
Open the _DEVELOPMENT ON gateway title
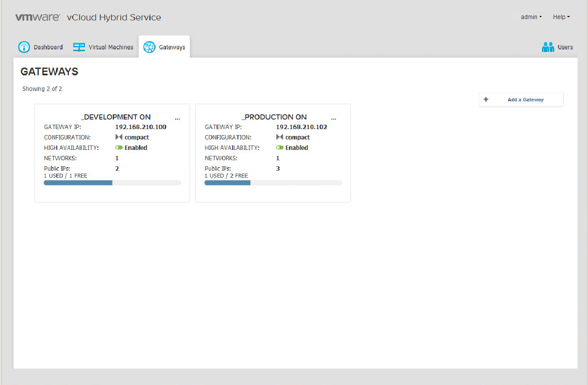click(x=116, y=117)
